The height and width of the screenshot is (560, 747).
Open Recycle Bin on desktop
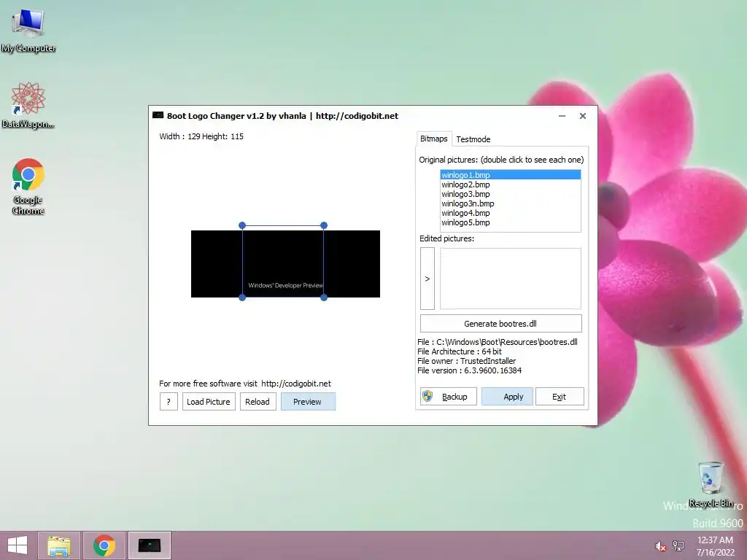pos(711,485)
